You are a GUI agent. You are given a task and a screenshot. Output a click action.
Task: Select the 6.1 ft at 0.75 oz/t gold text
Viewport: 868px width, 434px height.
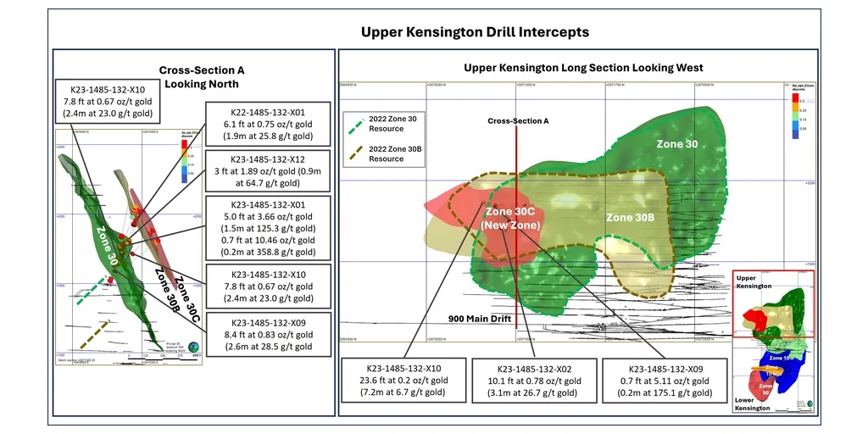[x=267, y=124]
